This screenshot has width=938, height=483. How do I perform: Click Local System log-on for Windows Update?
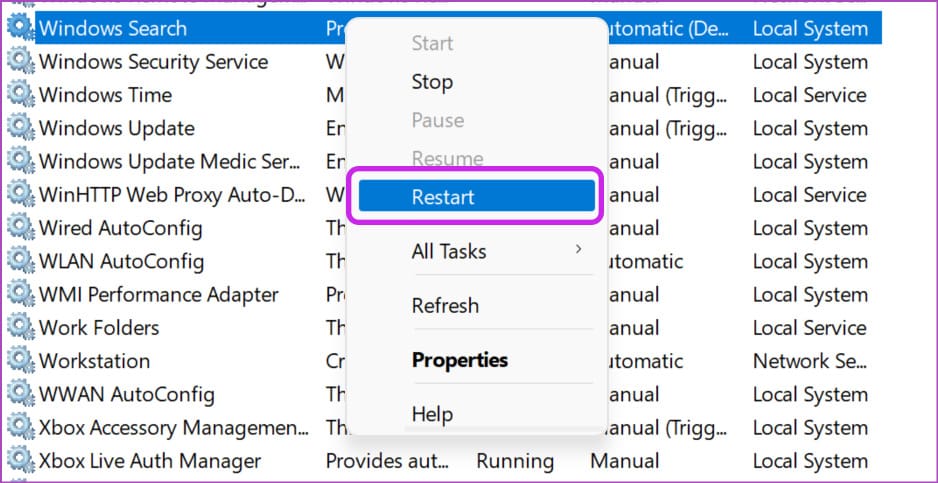click(x=810, y=129)
